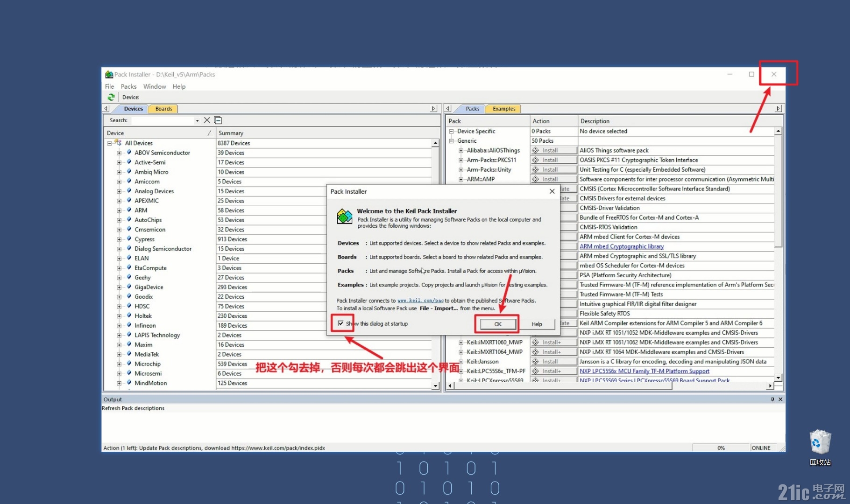This screenshot has height=504, width=850.
Task: Click the left arrow in Devices tab strip
Action: 106,108
